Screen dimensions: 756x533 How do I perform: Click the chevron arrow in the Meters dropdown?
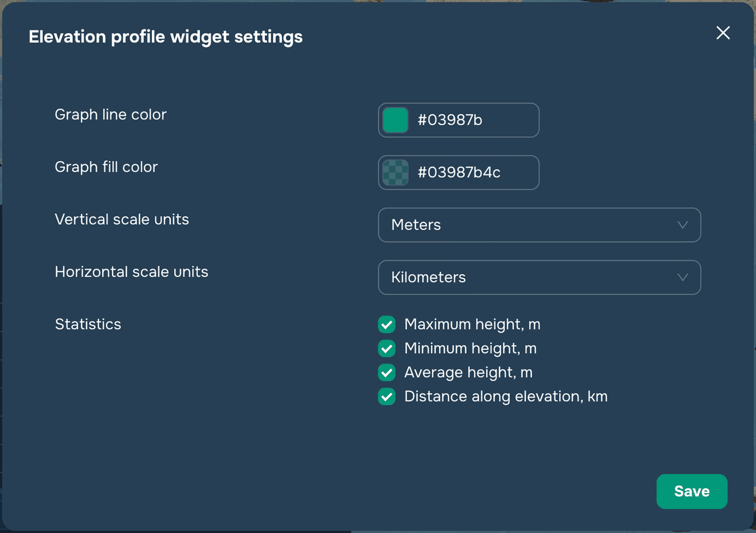[683, 225]
